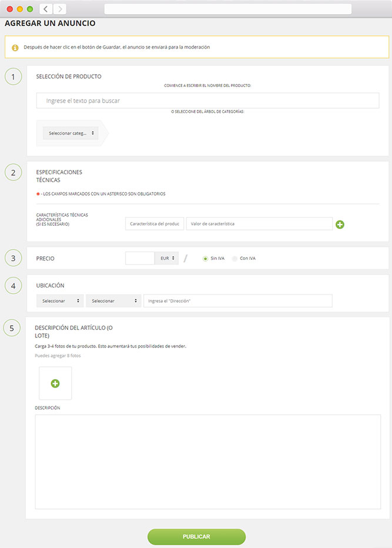
Task: Click the plus tile to upload a photo
Action: click(x=55, y=383)
